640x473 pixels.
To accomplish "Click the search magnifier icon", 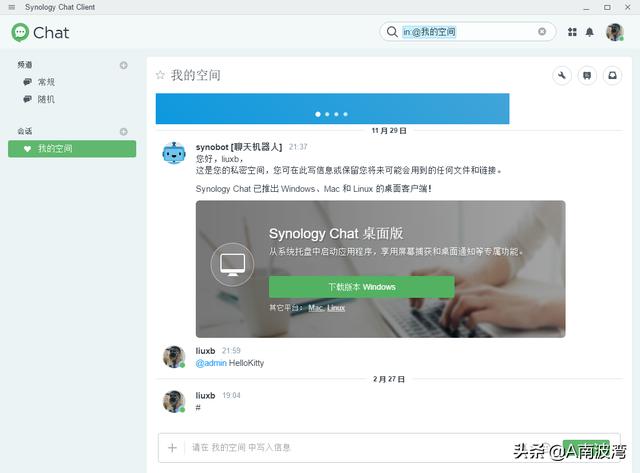I will tap(392, 32).
